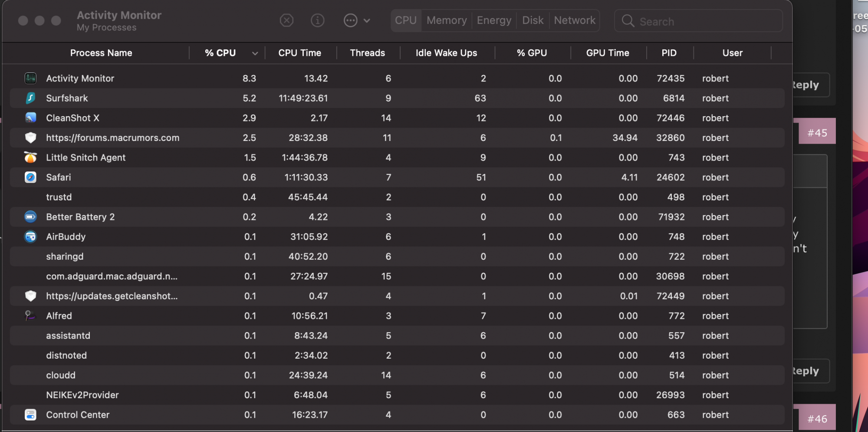Click Safari's PID value 24602
Image resolution: width=868 pixels, height=432 pixels.
[671, 177]
